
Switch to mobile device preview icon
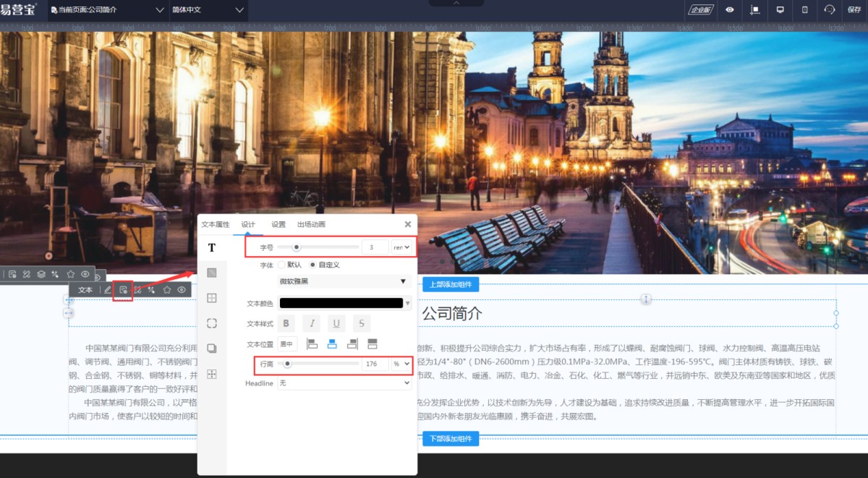[x=805, y=9]
